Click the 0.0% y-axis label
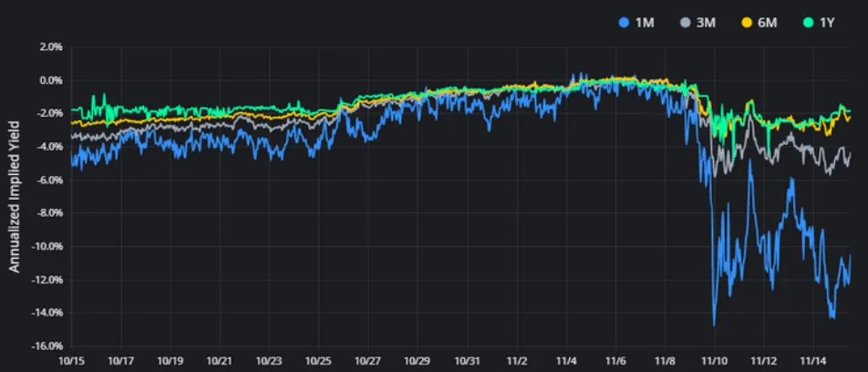 [50, 80]
